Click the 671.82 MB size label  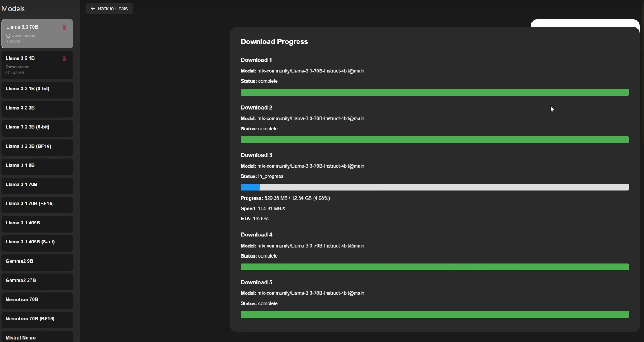tap(14, 73)
